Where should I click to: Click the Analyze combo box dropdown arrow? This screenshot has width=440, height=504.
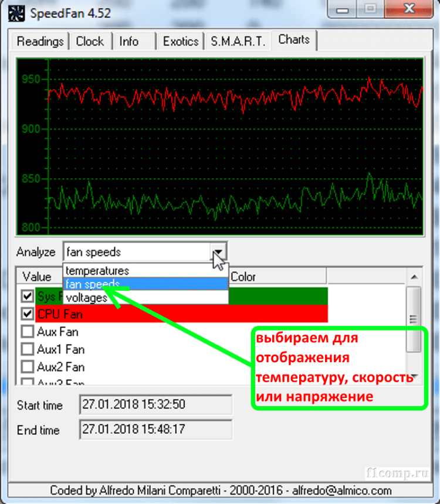(x=219, y=251)
